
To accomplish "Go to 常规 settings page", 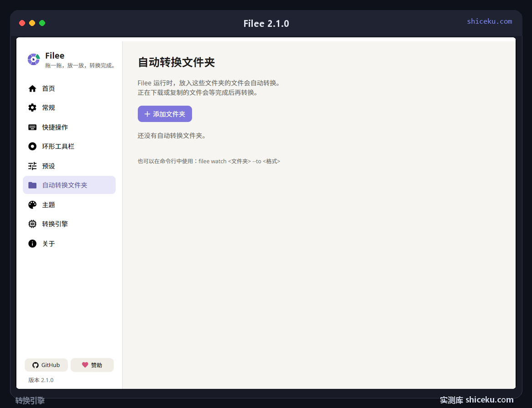I will [69, 107].
